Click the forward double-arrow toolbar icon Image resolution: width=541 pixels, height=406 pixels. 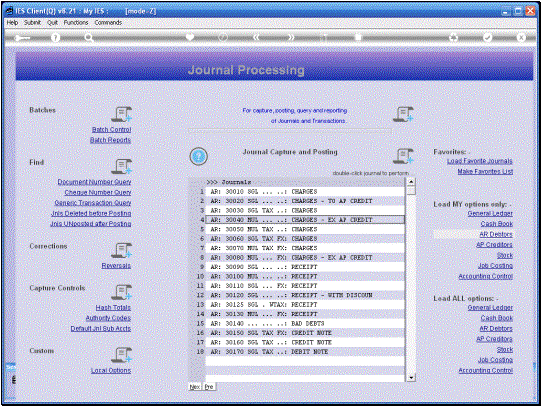[291, 37]
